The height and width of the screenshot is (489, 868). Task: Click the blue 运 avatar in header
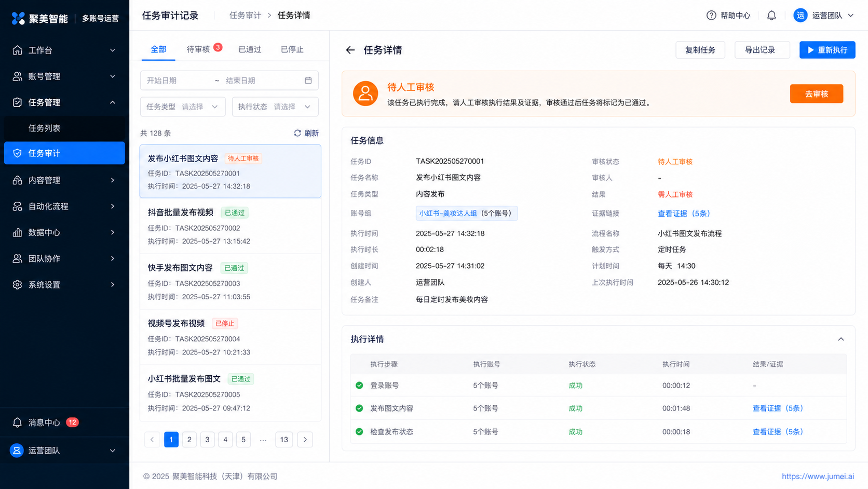801,16
